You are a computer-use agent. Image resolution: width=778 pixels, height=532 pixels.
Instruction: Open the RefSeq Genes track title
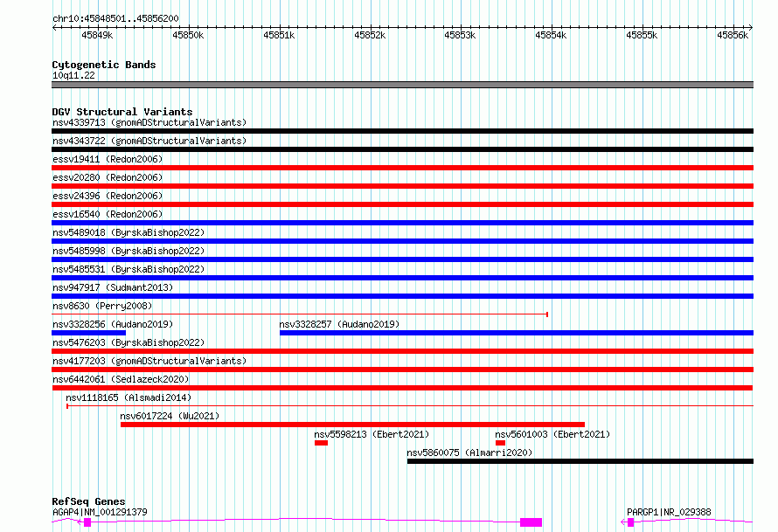point(89,501)
